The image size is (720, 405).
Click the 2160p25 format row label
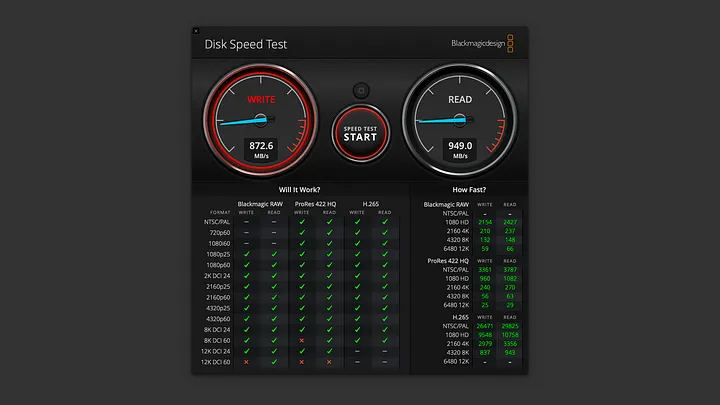(218, 287)
